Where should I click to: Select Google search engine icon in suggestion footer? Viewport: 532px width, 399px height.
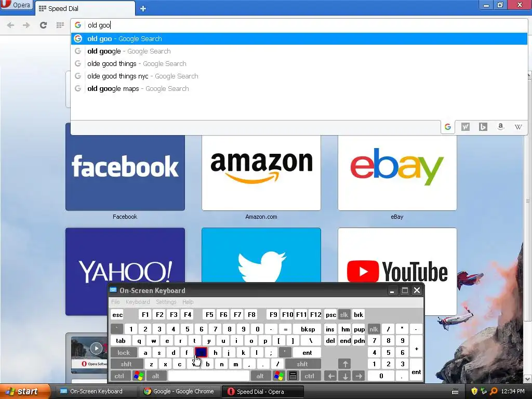[x=448, y=127]
